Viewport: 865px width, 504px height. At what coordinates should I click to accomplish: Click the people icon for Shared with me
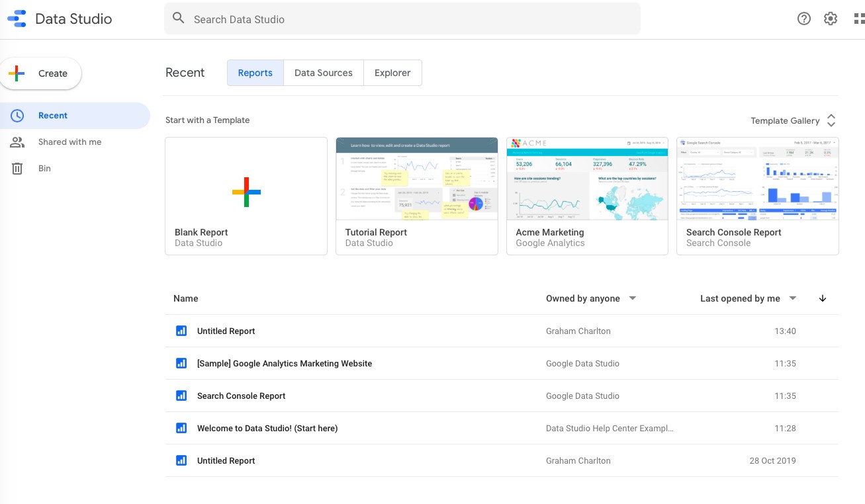[x=17, y=142]
